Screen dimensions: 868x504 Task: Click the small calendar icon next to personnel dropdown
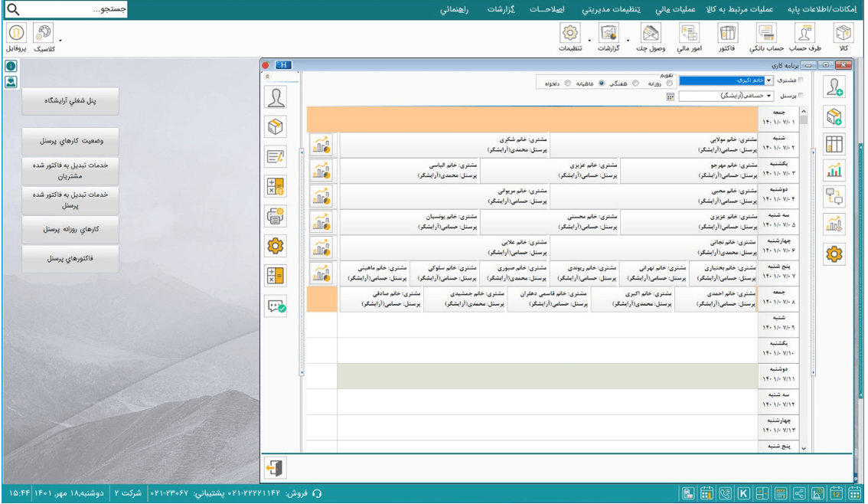tap(671, 97)
